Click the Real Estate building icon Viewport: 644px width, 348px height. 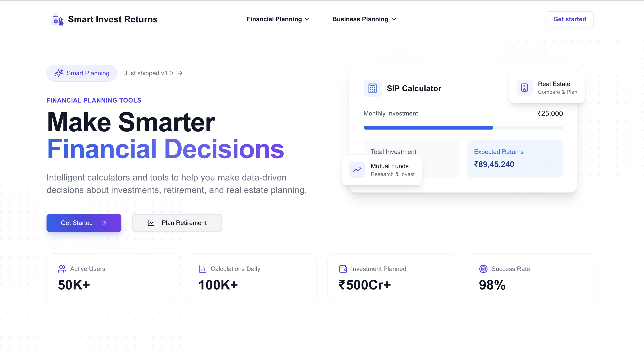coord(524,88)
